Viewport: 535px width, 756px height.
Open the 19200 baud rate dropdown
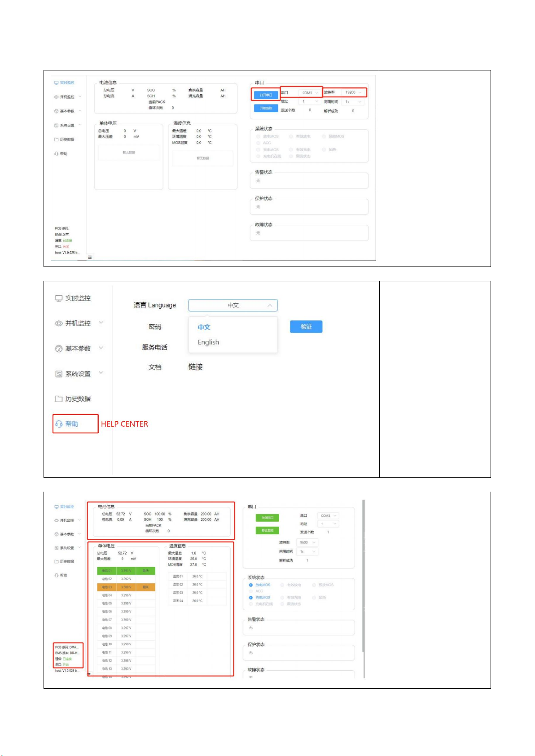[353, 92]
